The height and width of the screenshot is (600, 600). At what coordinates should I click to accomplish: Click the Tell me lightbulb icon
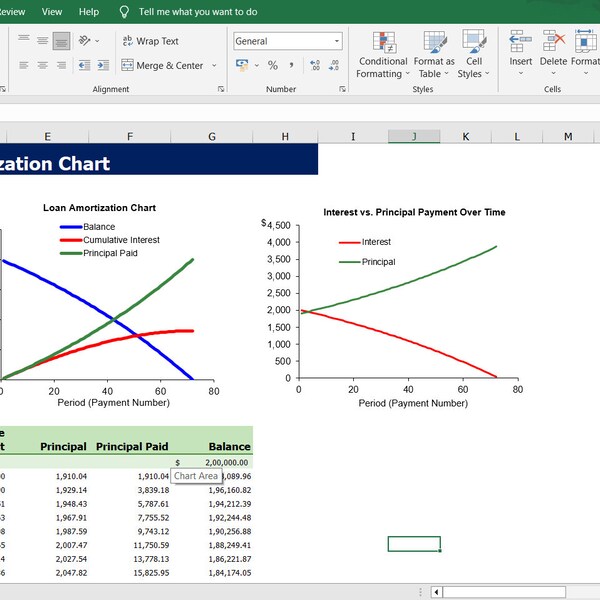click(124, 12)
